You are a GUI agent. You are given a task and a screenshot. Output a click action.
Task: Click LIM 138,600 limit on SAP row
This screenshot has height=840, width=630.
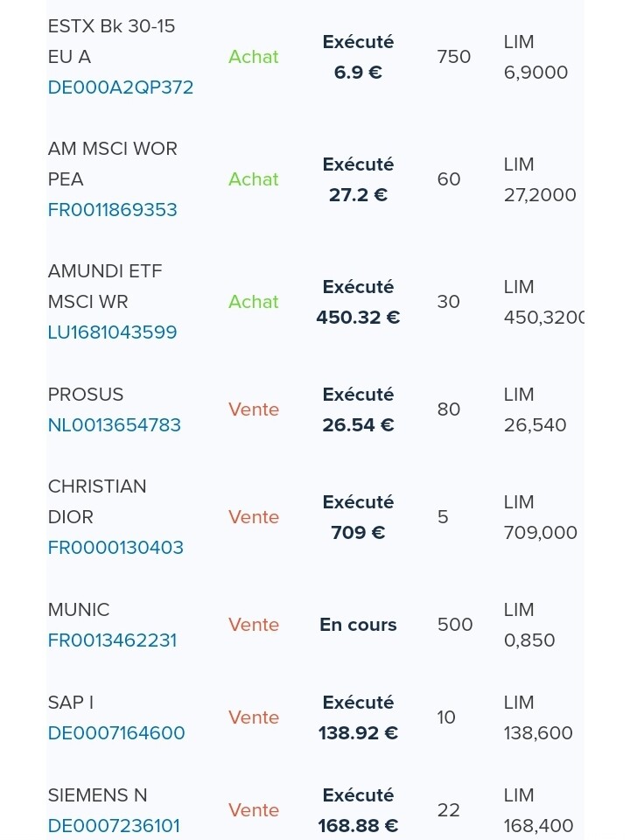[x=538, y=717]
